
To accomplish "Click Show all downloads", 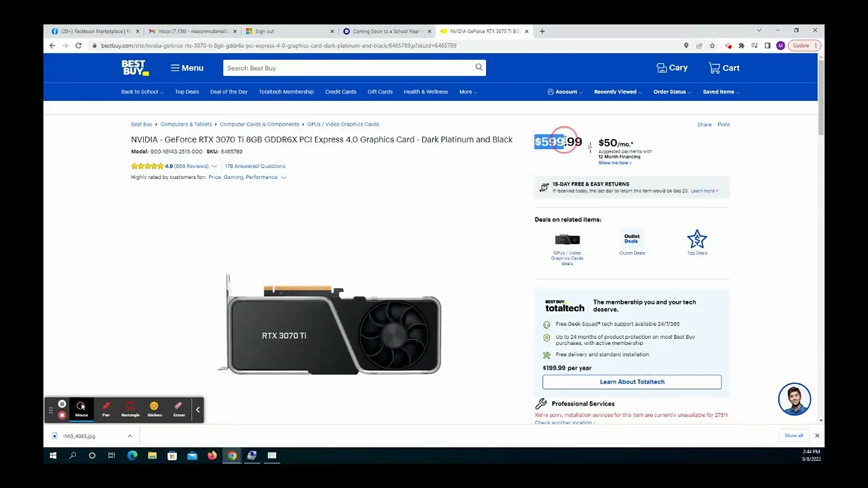I will (x=794, y=436).
